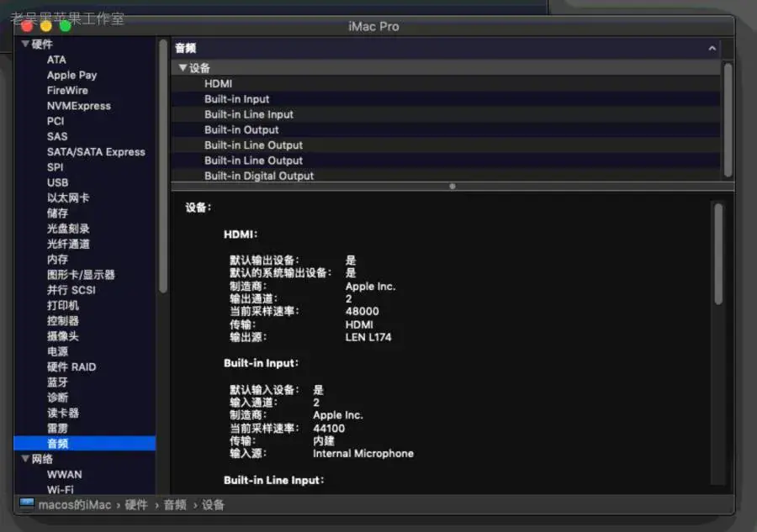
Task: Select FireWire in the sidebar
Action: 67,91
